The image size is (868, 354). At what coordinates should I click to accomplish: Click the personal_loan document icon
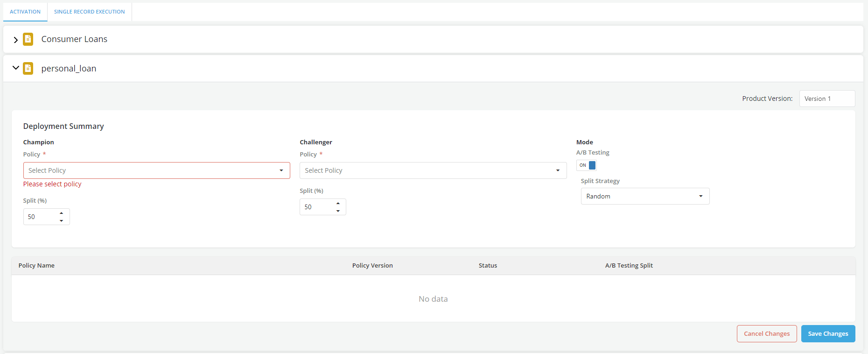pos(28,69)
